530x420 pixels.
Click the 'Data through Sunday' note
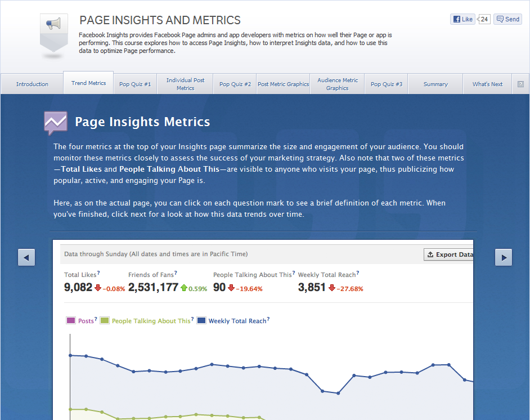(156, 254)
